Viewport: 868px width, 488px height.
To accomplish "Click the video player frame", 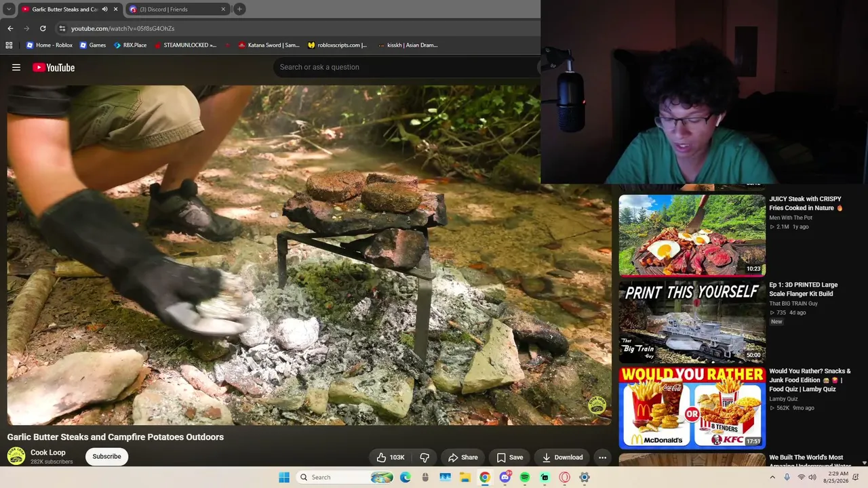I will point(309,255).
